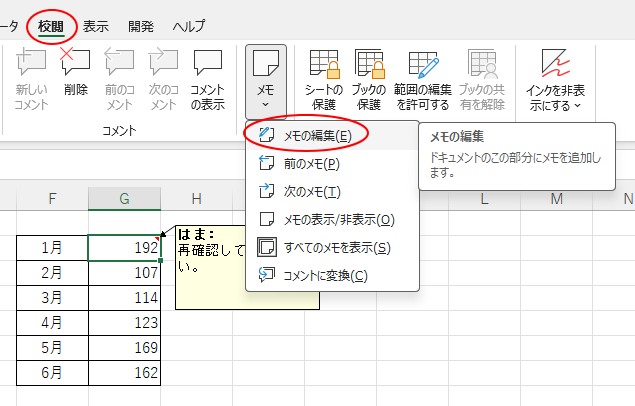Select 次のメモ(T) menu item
This screenshot has width=635, height=406.
(x=332, y=191)
